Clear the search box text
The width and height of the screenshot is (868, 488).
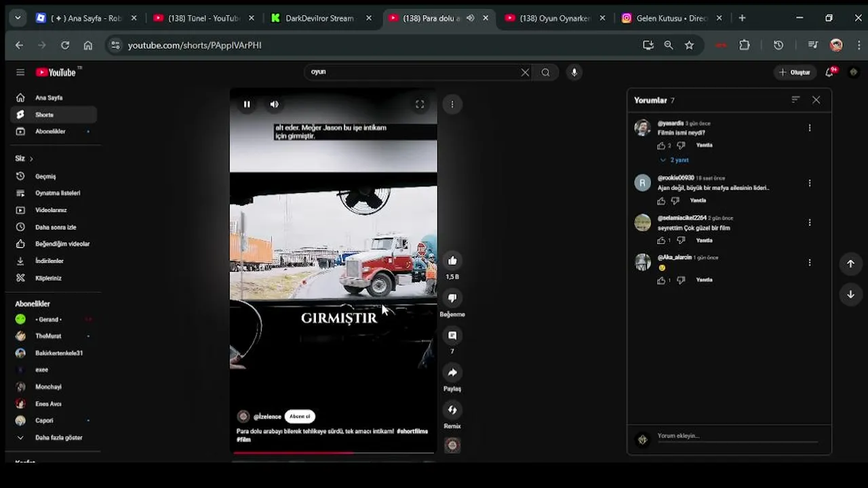pos(525,73)
